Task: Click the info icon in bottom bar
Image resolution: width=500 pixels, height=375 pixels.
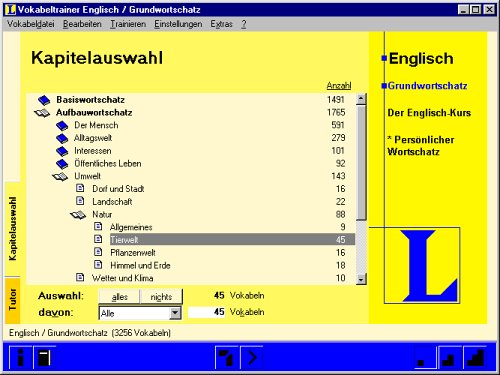Action: (x=21, y=358)
